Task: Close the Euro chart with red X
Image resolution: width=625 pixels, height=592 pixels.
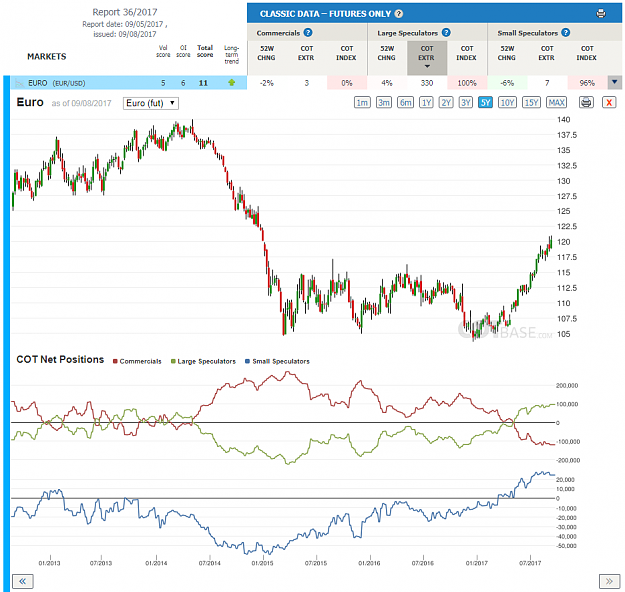Action: pyautogui.click(x=609, y=102)
